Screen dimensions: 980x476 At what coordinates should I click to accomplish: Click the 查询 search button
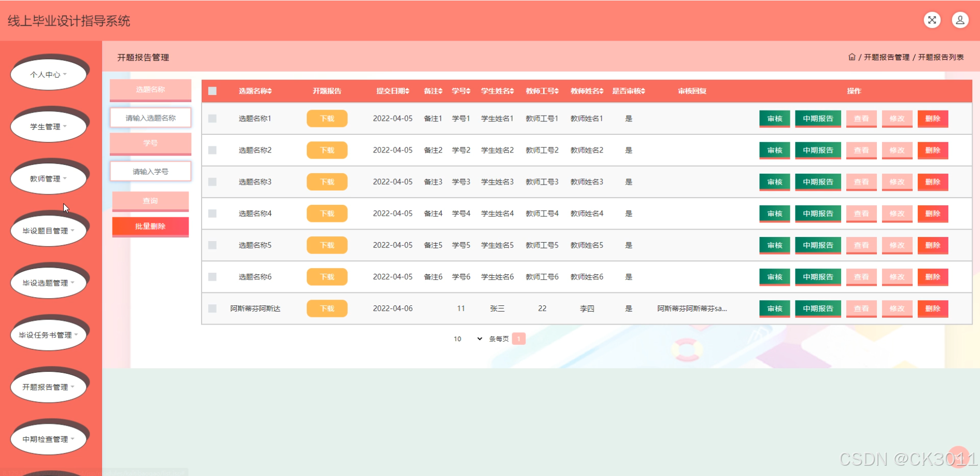click(150, 201)
